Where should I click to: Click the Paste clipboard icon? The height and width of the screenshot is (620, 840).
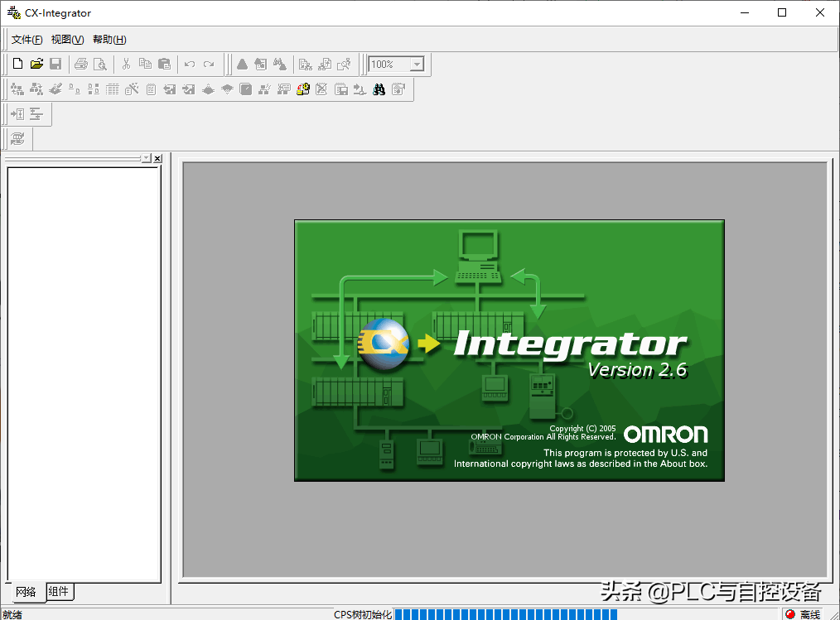164,65
